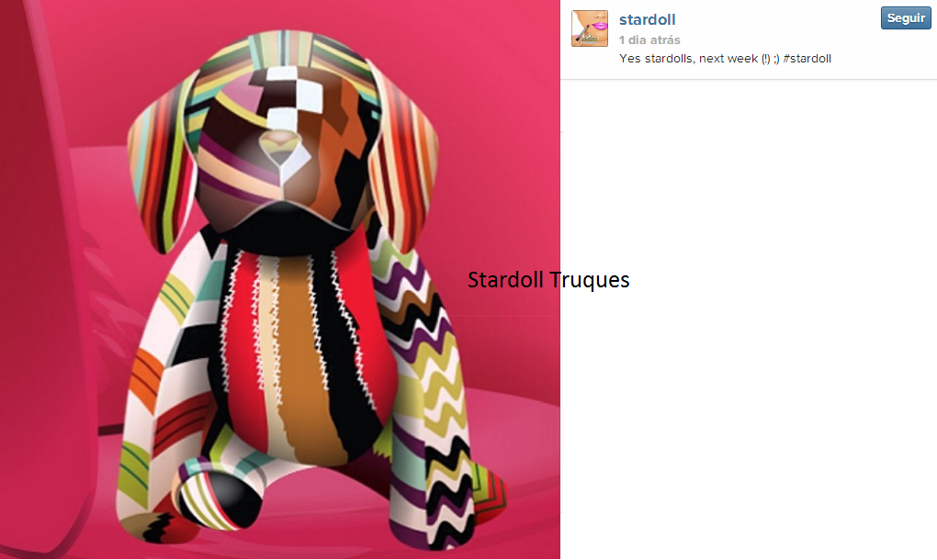Click the gray divider line under the caption
The width and height of the screenshot is (937, 560).
[748, 79]
